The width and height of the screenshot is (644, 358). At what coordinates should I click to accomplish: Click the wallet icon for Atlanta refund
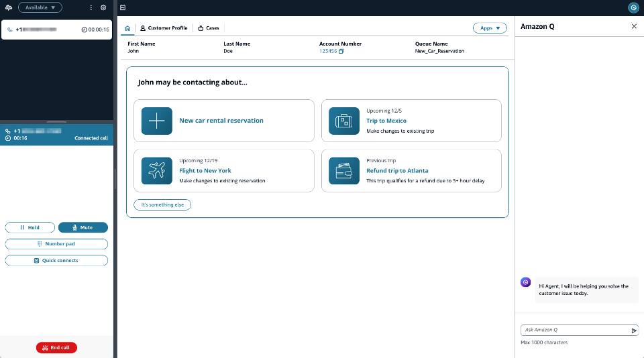click(x=344, y=171)
